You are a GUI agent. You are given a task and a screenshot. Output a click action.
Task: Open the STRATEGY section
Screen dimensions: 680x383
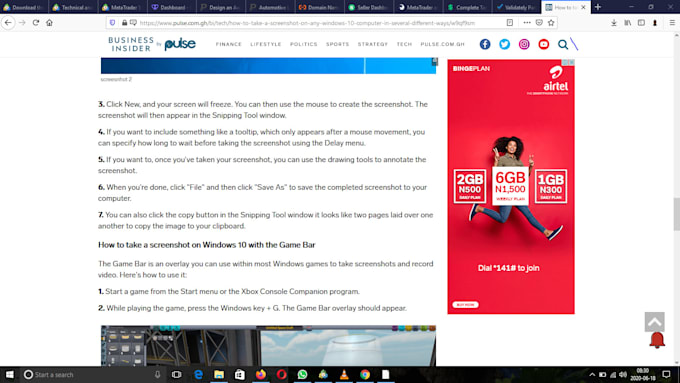pyautogui.click(x=373, y=44)
